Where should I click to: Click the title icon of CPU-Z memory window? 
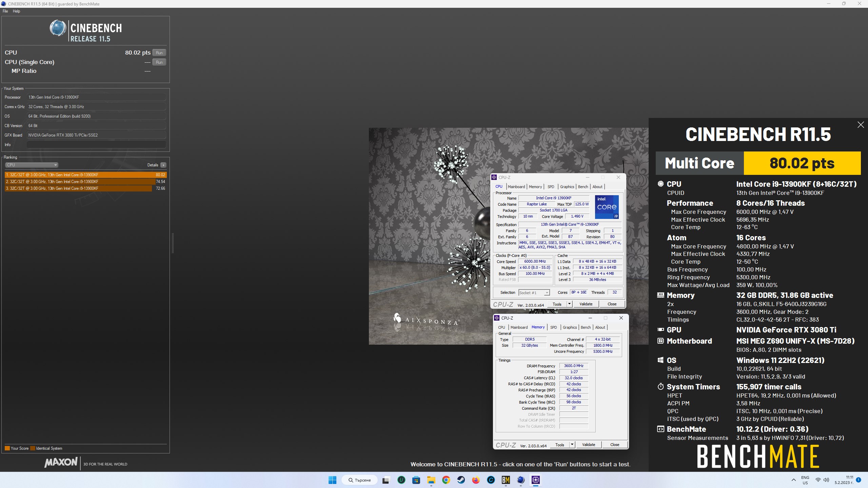point(497,318)
